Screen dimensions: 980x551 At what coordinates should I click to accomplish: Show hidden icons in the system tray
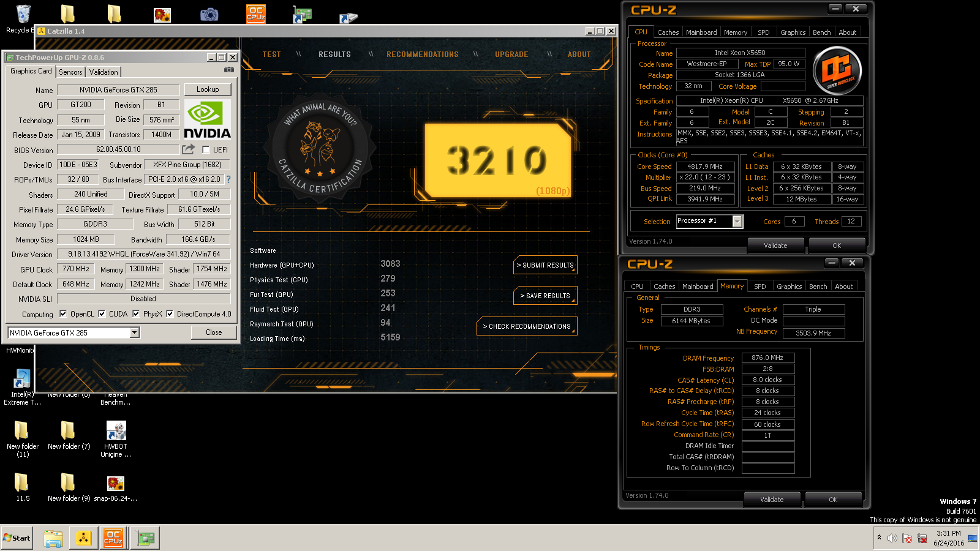coord(879,538)
